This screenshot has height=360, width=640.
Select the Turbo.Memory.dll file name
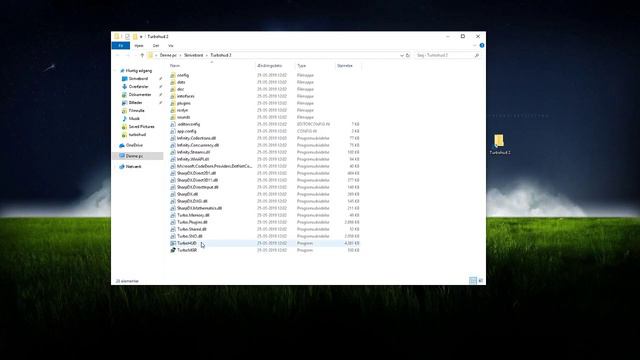193,215
